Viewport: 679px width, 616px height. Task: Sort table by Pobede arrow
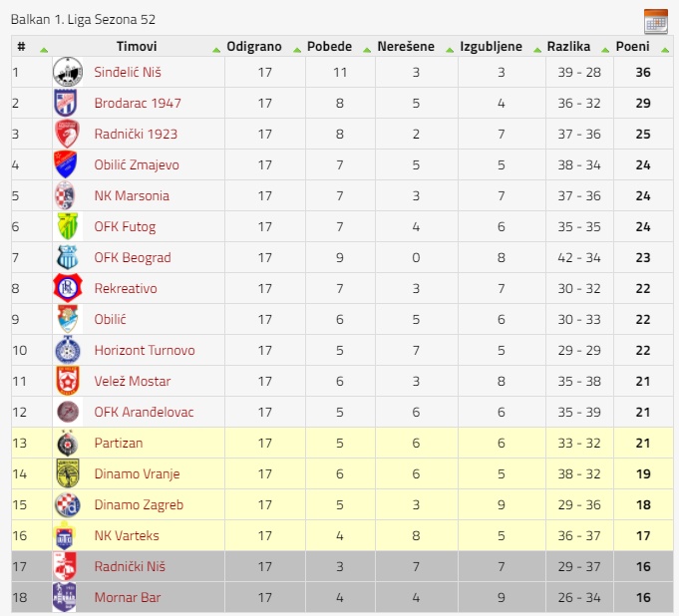pyautogui.click(x=367, y=50)
